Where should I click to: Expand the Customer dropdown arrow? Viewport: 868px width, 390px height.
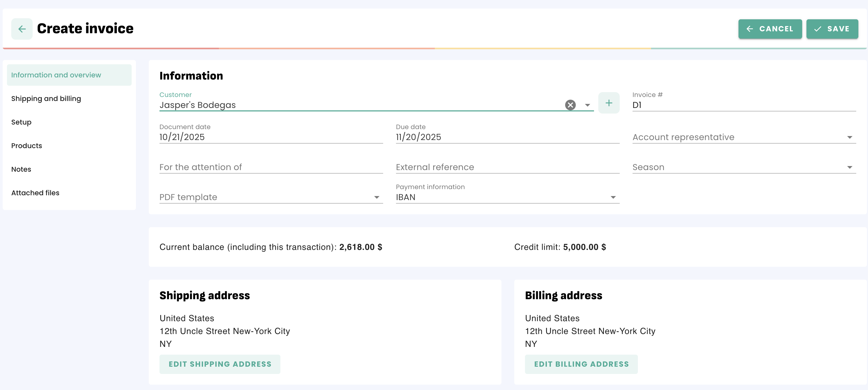[x=587, y=105]
